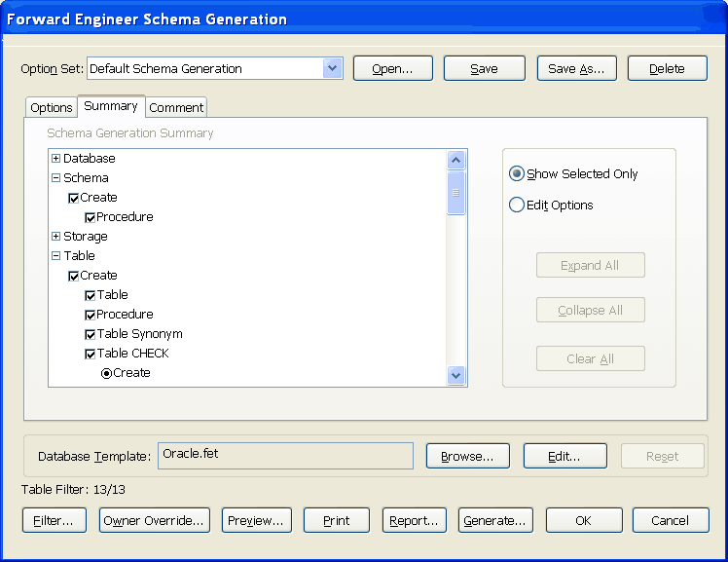Click the Preview button

click(256, 520)
